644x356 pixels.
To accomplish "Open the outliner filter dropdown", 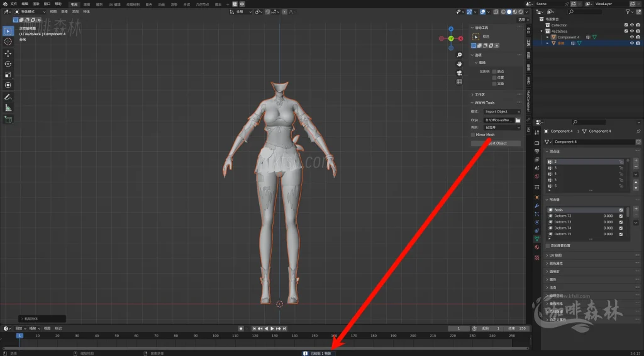I will [631, 12].
